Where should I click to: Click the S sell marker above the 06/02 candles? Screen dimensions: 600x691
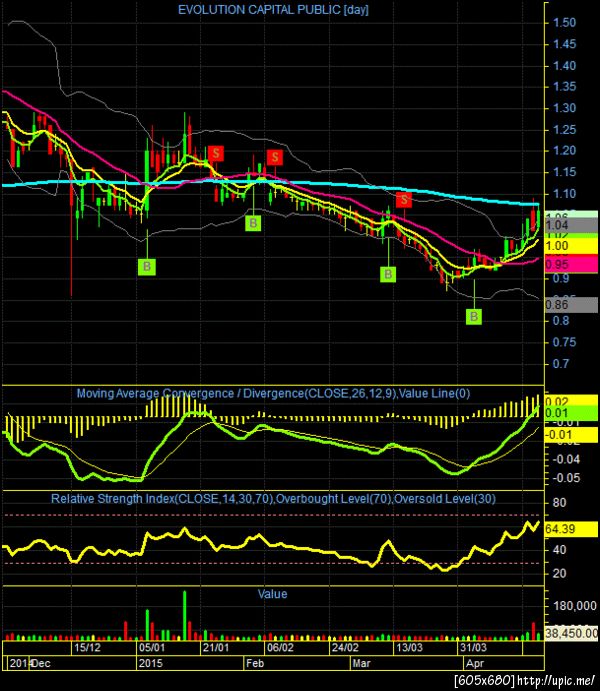275,157
